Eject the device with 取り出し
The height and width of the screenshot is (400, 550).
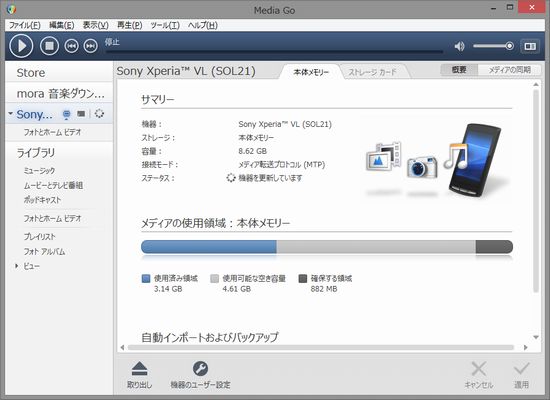coord(139,375)
